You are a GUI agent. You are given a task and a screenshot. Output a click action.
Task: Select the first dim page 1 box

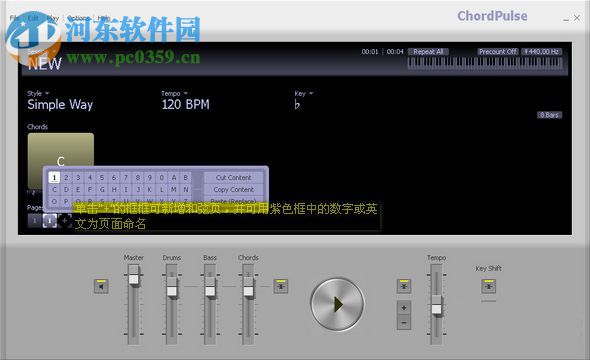(x=34, y=220)
